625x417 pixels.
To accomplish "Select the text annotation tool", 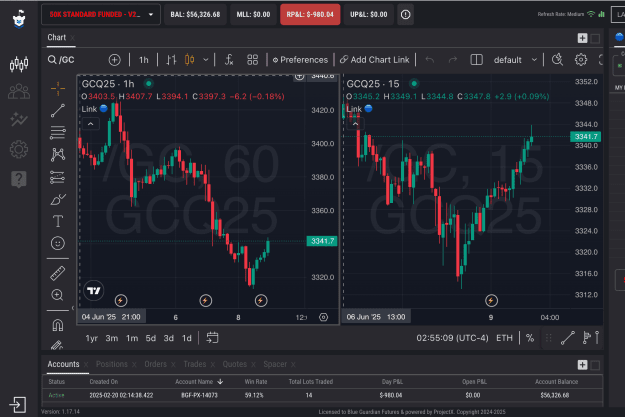I will [58, 221].
